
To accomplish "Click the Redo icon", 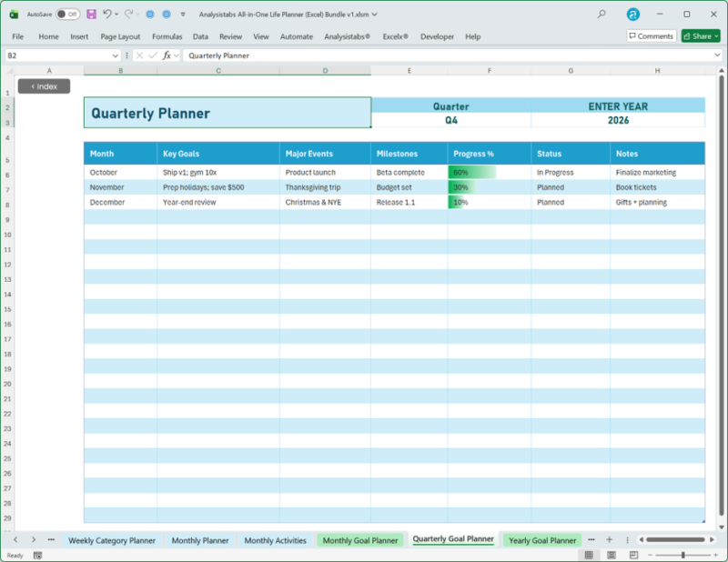I will click(x=128, y=14).
